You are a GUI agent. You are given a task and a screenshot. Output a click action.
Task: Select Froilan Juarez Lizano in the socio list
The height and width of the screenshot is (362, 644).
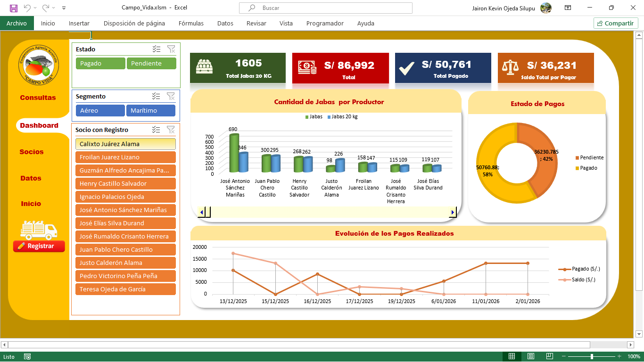125,157
